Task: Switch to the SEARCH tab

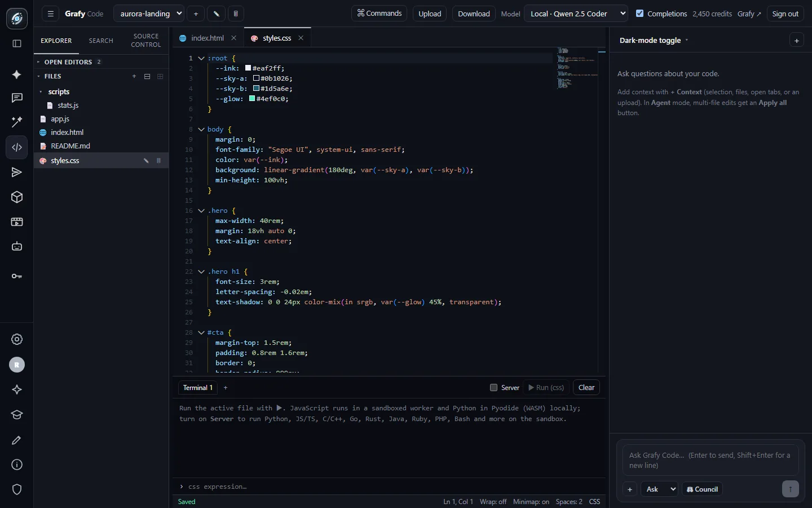Action: point(101,41)
